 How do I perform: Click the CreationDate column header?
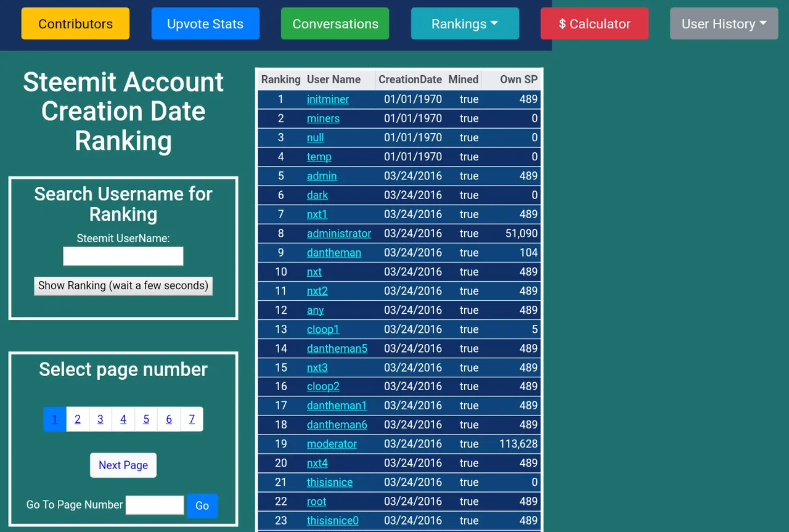(410, 80)
